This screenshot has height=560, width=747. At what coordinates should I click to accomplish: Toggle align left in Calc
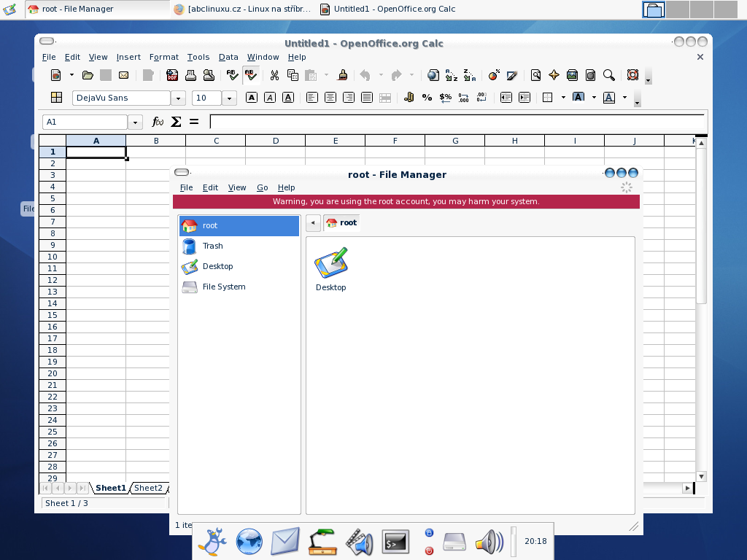(312, 98)
